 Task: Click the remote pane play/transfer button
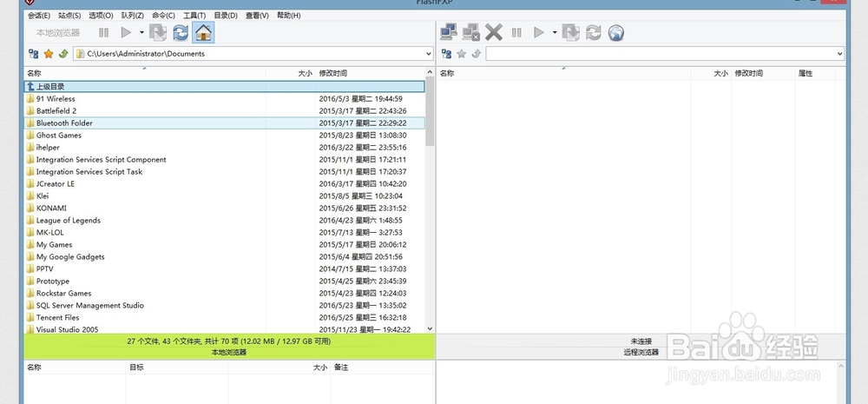[x=539, y=33]
